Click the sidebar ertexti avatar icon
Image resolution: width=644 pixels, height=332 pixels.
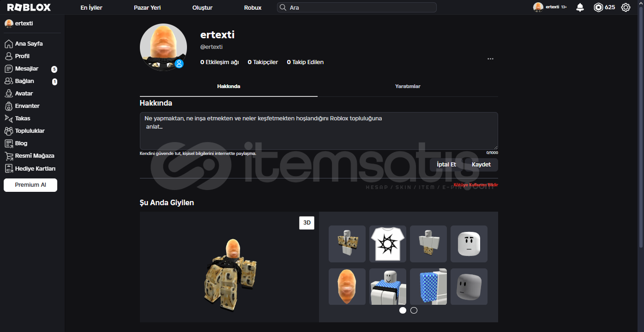[9, 24]
